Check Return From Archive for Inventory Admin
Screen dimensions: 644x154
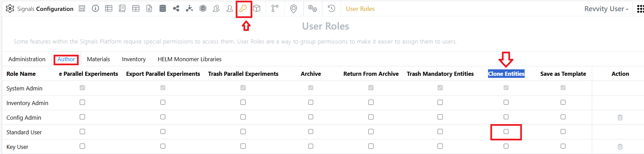(371, 102)
